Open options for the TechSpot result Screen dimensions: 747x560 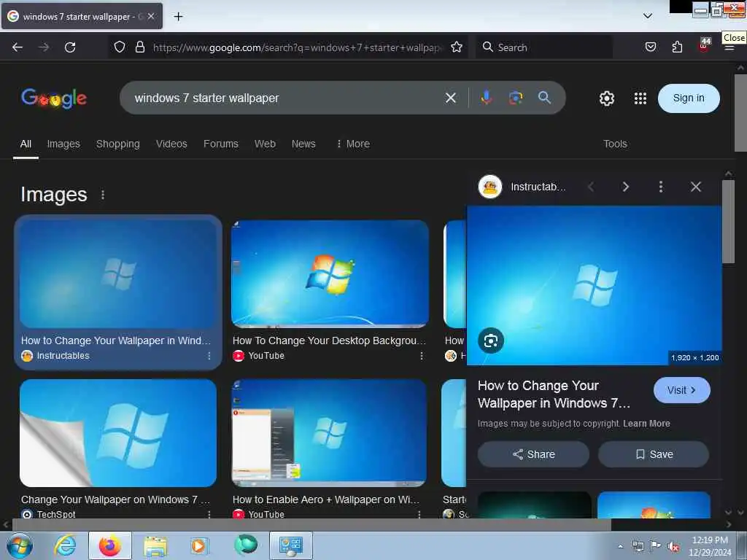pos(209,514)
